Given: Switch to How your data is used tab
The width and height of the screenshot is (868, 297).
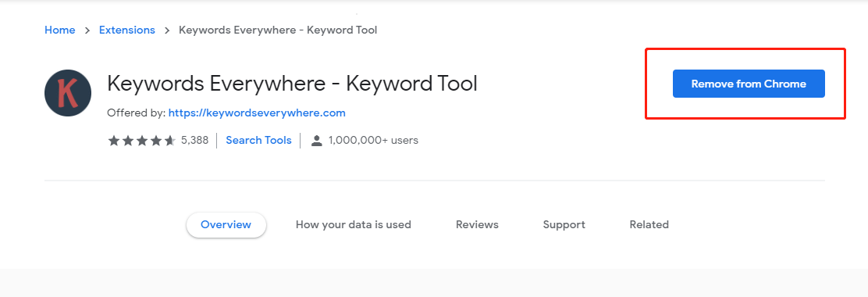Looking at the screenshot, I should pyautogui.click(x=353, y=225).
